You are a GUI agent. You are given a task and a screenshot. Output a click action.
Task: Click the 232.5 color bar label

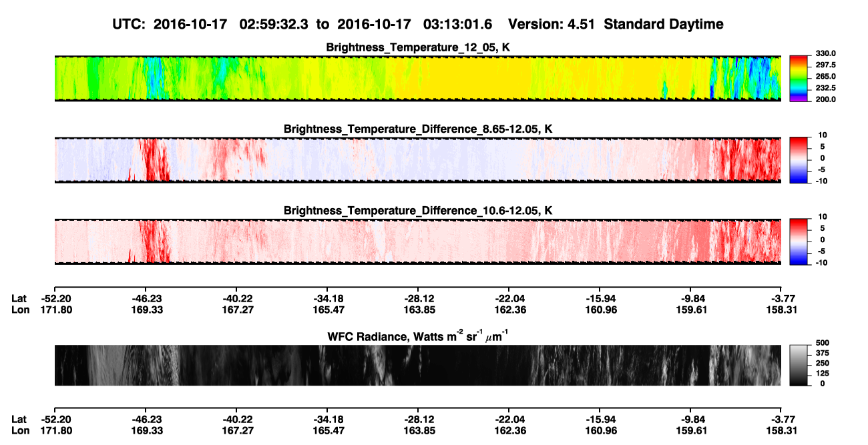point(825,88)
